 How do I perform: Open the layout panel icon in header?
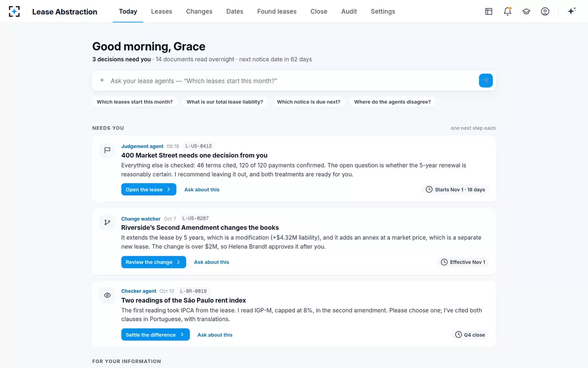[489, 11]
